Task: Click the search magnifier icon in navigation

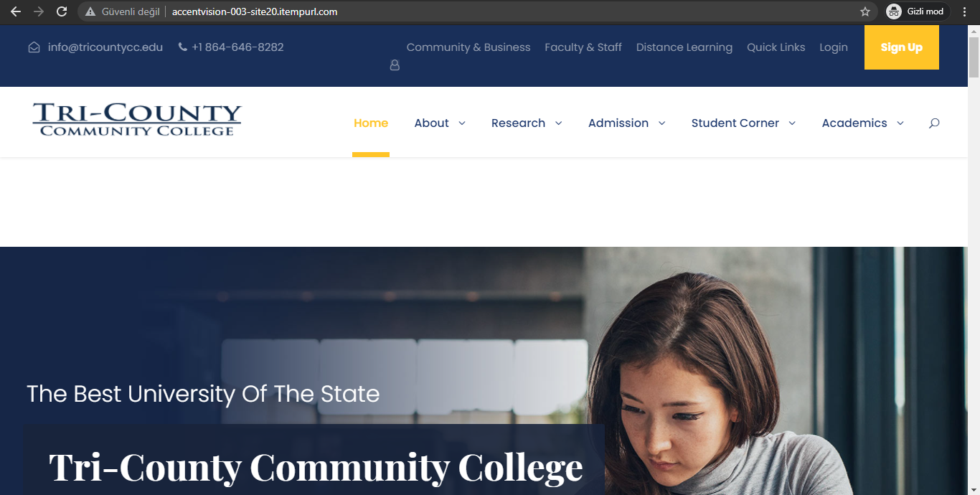Action: point(934,123)
